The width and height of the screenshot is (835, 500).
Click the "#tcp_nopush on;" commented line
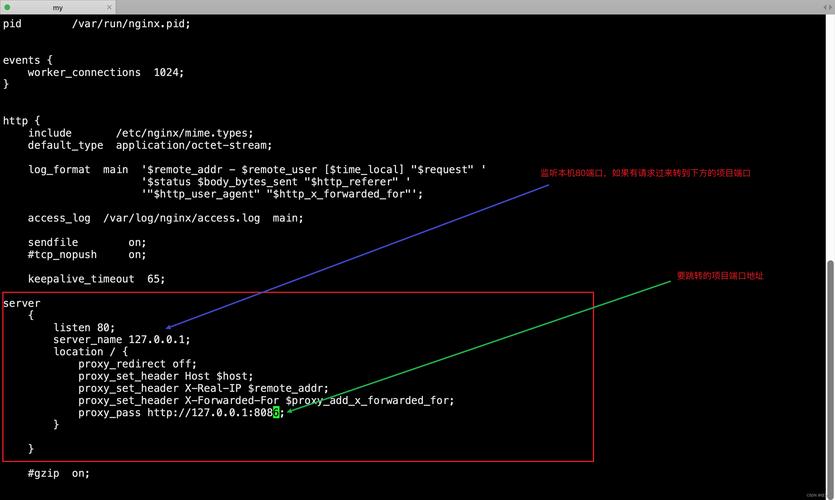pyautogui.click(x=87, y=255)
